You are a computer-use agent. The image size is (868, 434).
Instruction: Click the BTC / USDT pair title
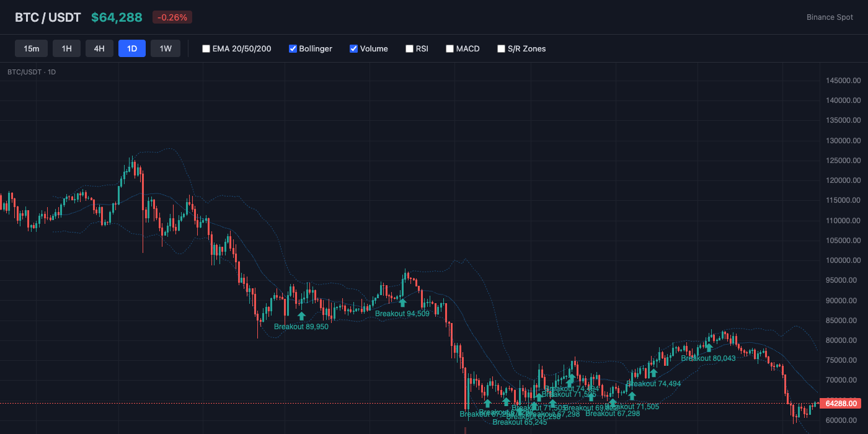tap(48, 17)
